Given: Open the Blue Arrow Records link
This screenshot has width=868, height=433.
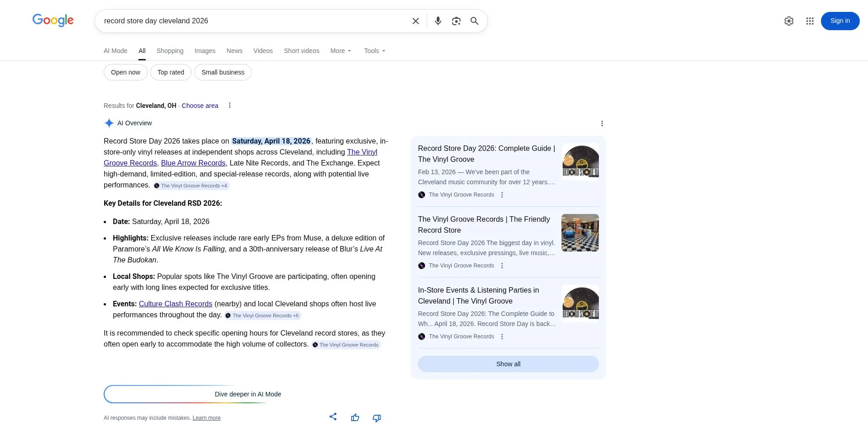Looking at the screenshot, I should [193, 163].
